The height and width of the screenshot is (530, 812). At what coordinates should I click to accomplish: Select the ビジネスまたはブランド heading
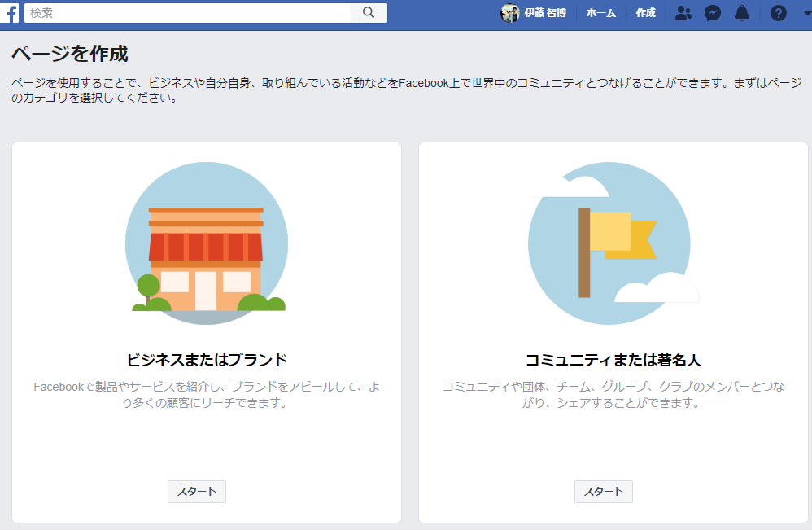point(207,360)
